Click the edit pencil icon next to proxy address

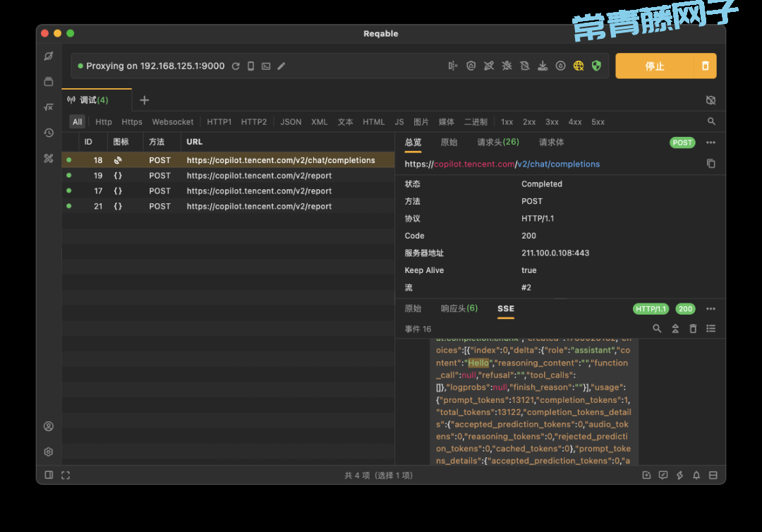[282, 66]
